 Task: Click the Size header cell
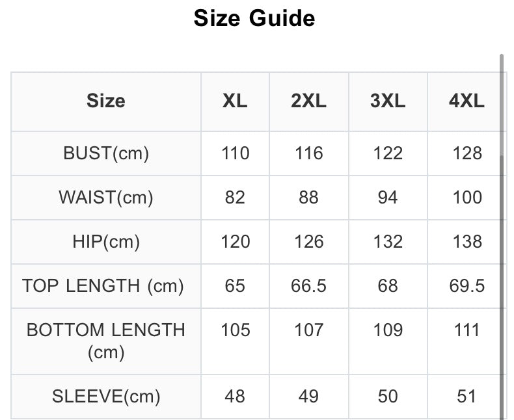[x=105, y=101]
